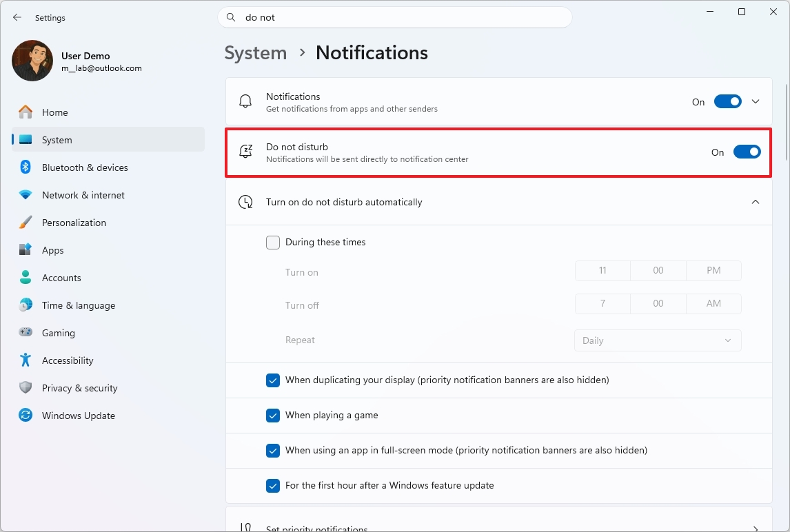The height and width of the screenshot is (532, 790).
Task: Uncheck When playing a game
Action: [x=273, y=416]
